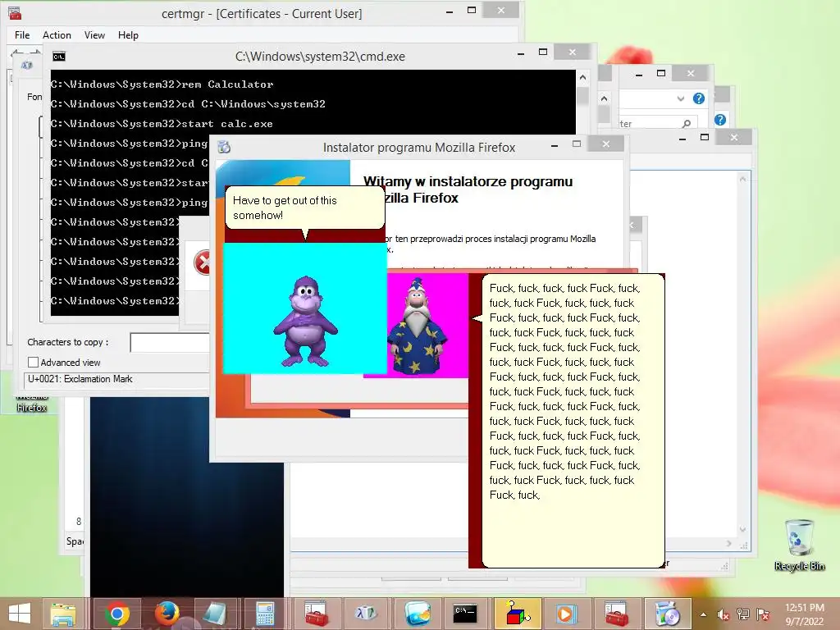Expand the ribbon chevron beside help icon
Viewport: 840px width, 630px height.
coord(680,98)
